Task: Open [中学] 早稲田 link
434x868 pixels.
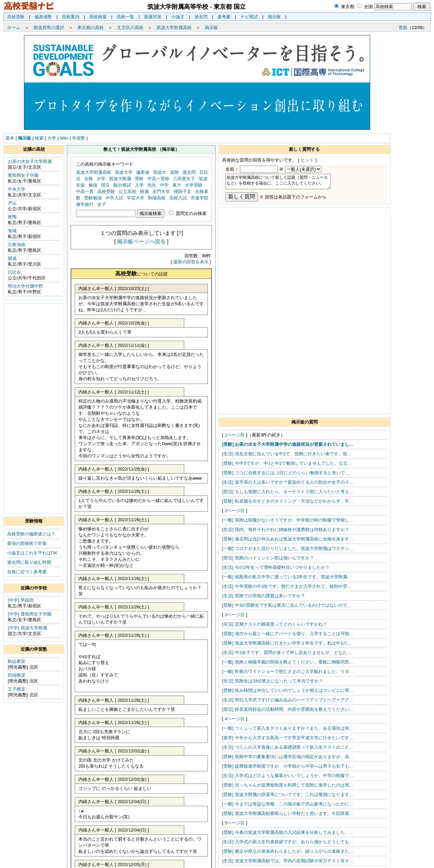Action: pos(21,600)
